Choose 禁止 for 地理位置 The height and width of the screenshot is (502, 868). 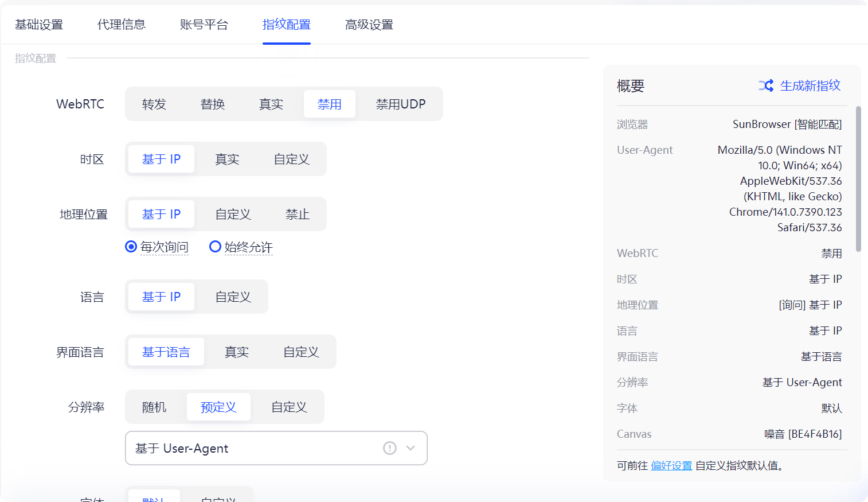click(x=298, y=213)
